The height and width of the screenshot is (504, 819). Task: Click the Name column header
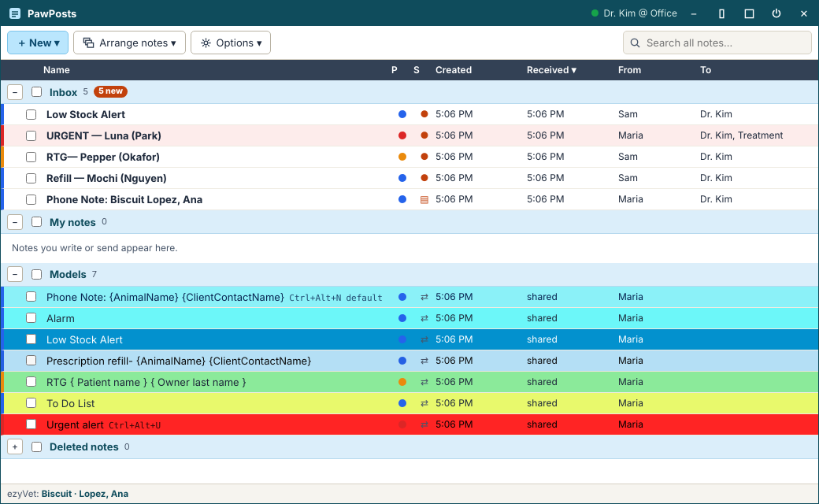[57, 70]
